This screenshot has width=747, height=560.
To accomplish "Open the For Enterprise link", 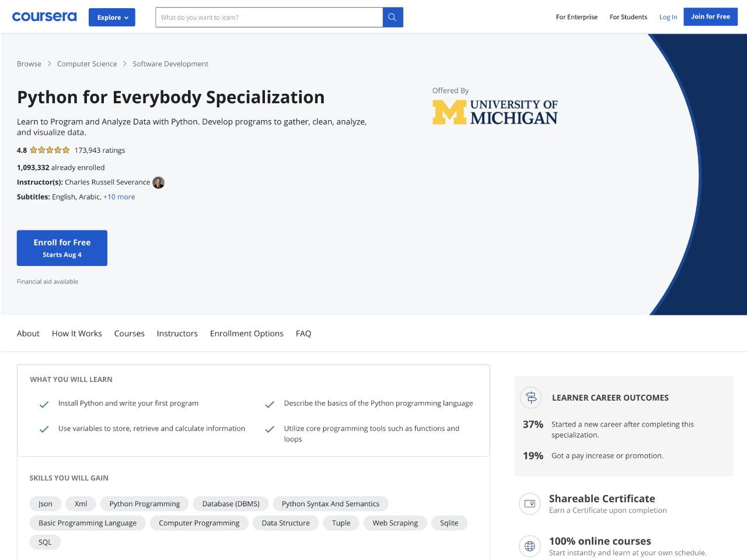I will 577,17.
